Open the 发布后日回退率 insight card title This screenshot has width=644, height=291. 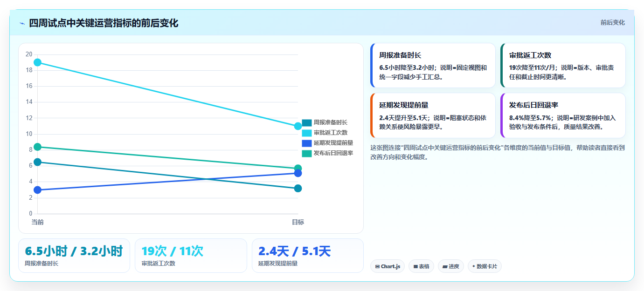(533, 105)
